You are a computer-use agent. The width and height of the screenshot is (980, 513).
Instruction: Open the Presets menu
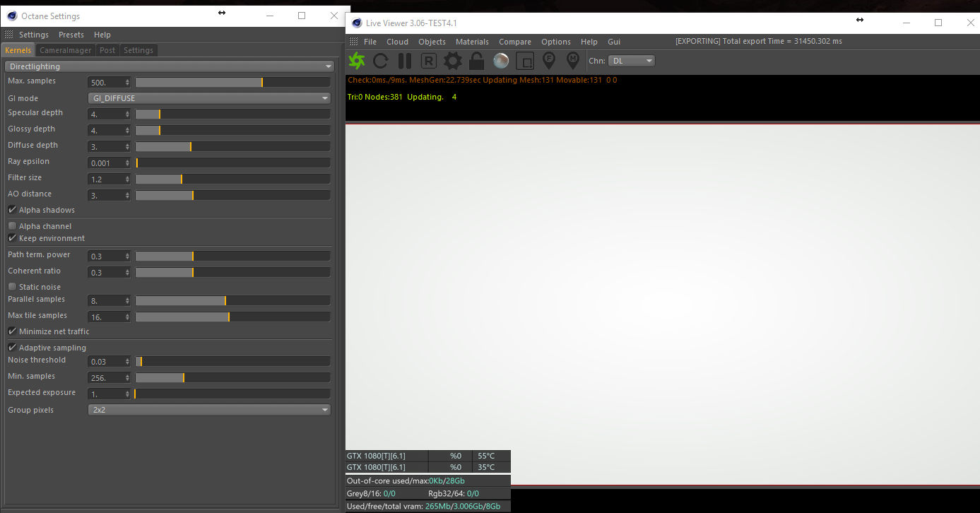click(x=71, y=35)
